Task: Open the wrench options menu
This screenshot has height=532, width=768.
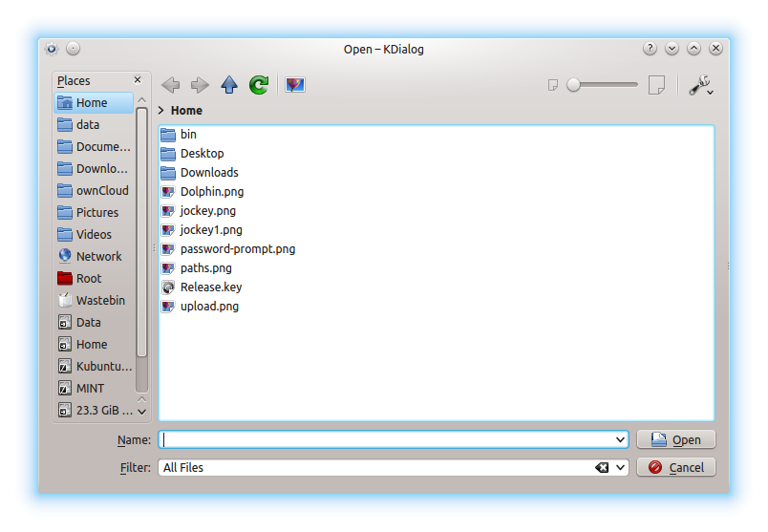Action: tap(700, 86)
